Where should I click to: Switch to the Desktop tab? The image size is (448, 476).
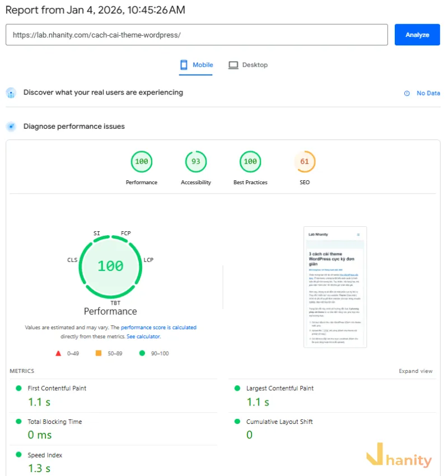point(248,65)
